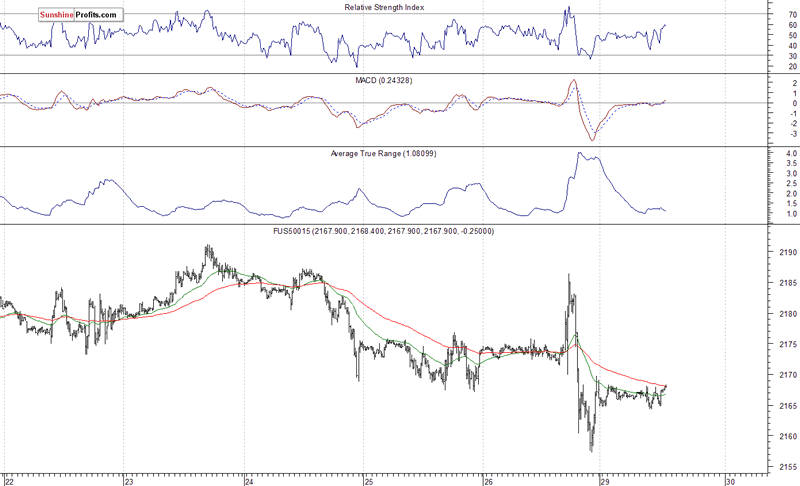Click the ATR axis value 4.0
Image resolution: width=800 pixels, height=486 pixels.
click(791, 154)
